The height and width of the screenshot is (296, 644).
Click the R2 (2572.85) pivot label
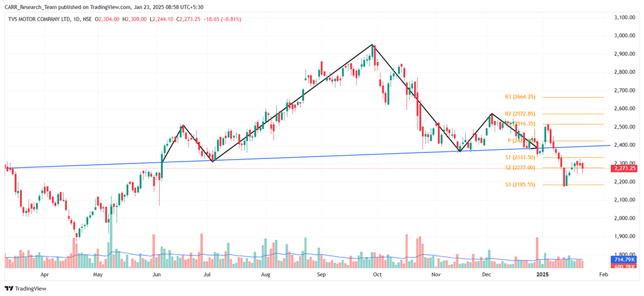tap(520, 114)
